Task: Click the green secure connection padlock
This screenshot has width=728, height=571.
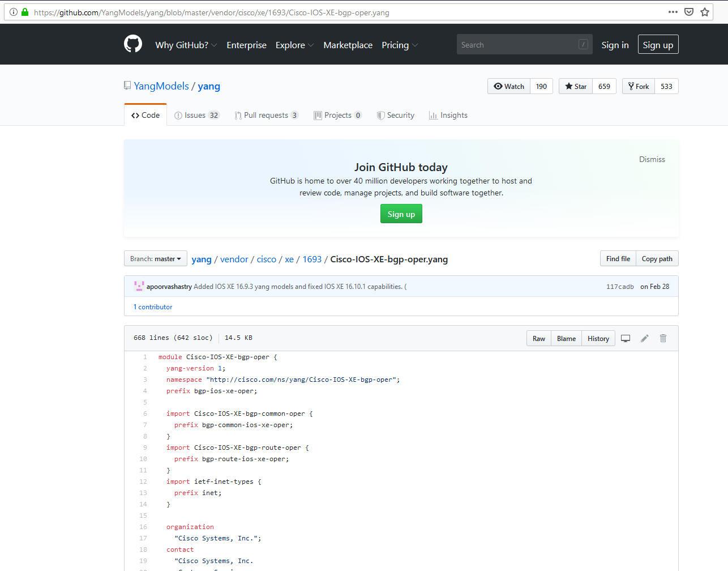Action: [25, 12]
